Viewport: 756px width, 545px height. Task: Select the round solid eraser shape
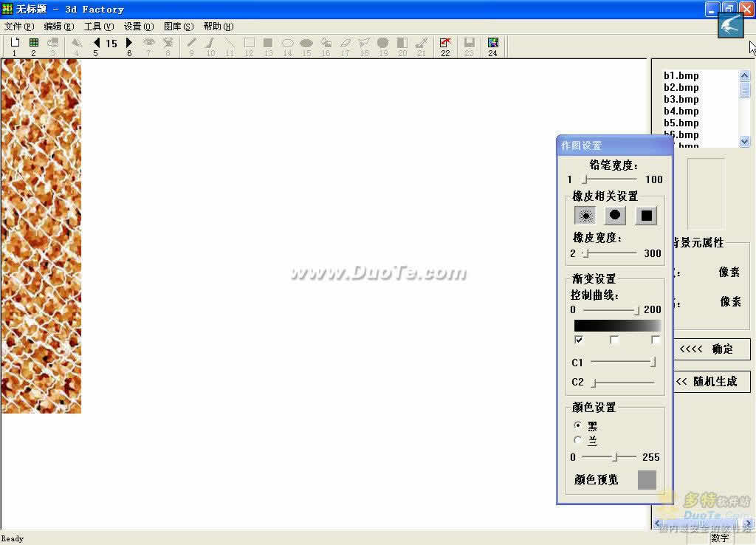[615, 216]
